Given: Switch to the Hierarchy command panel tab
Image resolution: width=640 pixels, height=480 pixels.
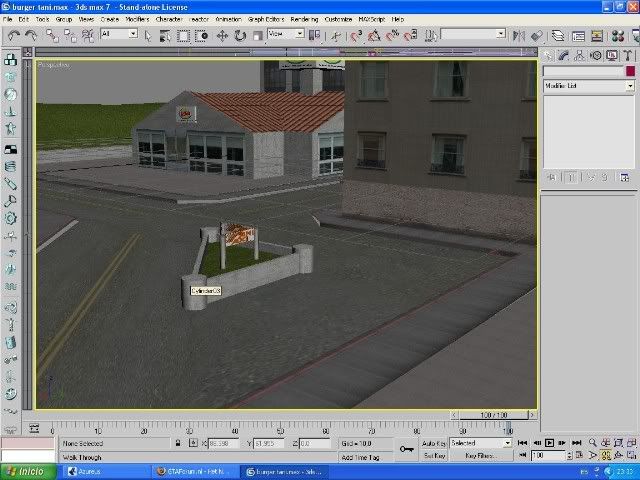Looking at the screenshot, I should point(579,55).
